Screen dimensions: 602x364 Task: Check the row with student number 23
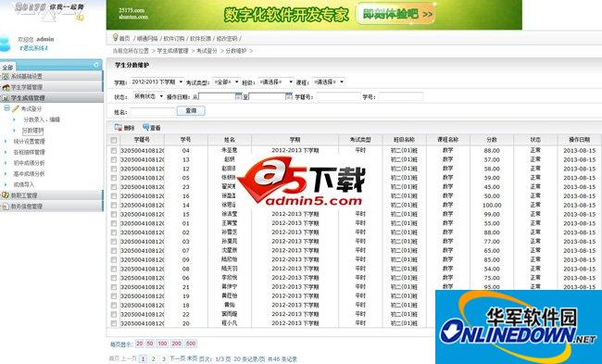(x=114, y=187)
